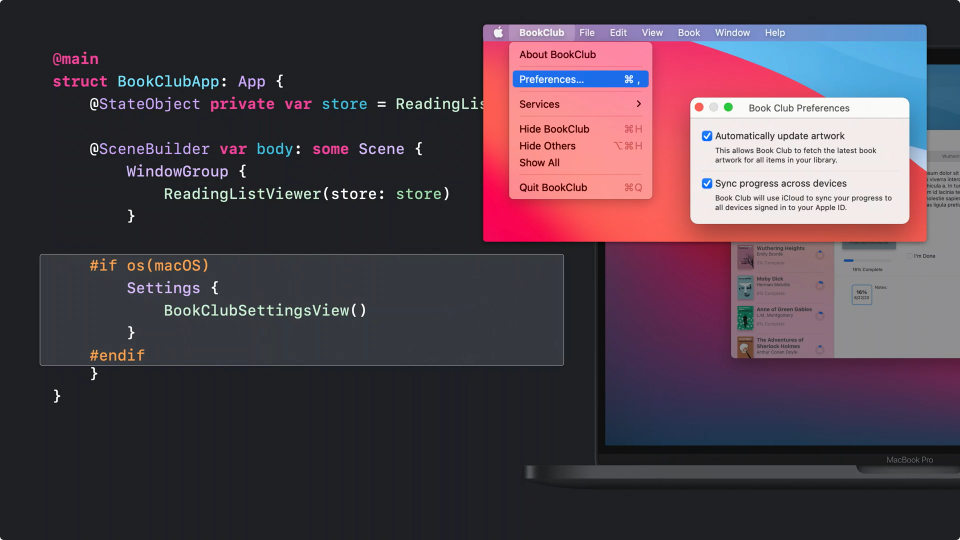
Task: Click Anne of Green Gables progress ring
Action: 820,315
